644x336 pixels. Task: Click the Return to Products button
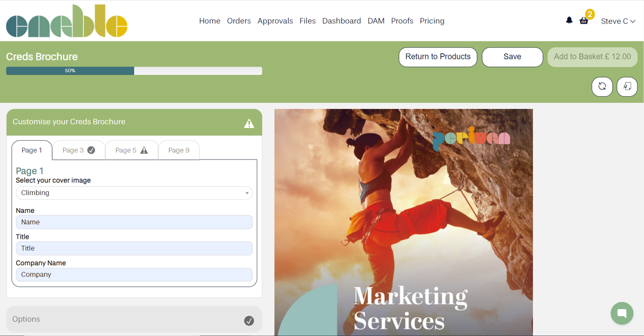pos(438,57)
